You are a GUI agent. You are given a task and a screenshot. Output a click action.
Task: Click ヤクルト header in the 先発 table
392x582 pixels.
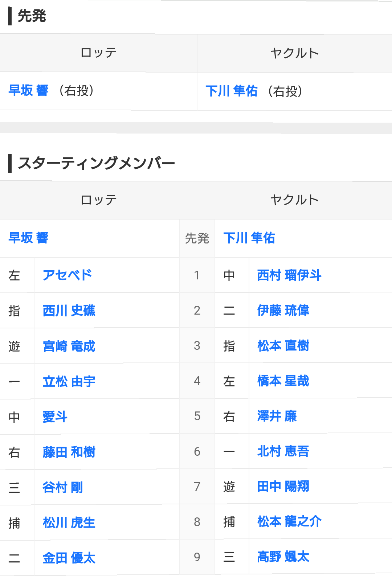tap(294, 53)
